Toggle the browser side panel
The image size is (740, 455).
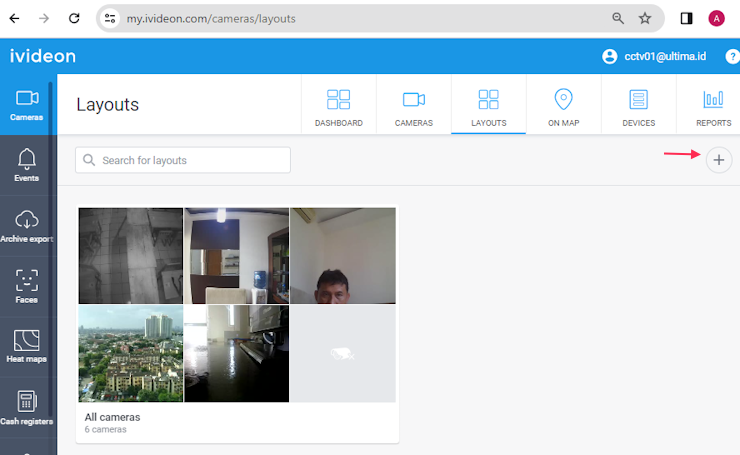point(686,18)
